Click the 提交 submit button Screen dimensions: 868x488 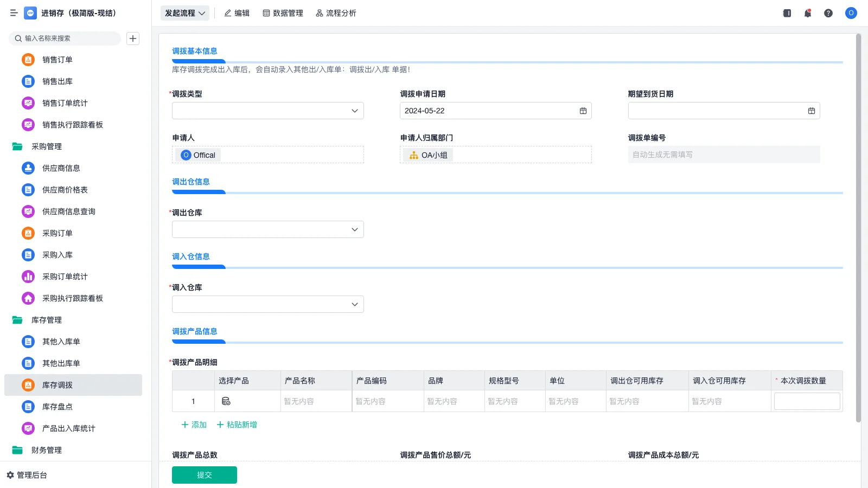(x=205, y=475)
